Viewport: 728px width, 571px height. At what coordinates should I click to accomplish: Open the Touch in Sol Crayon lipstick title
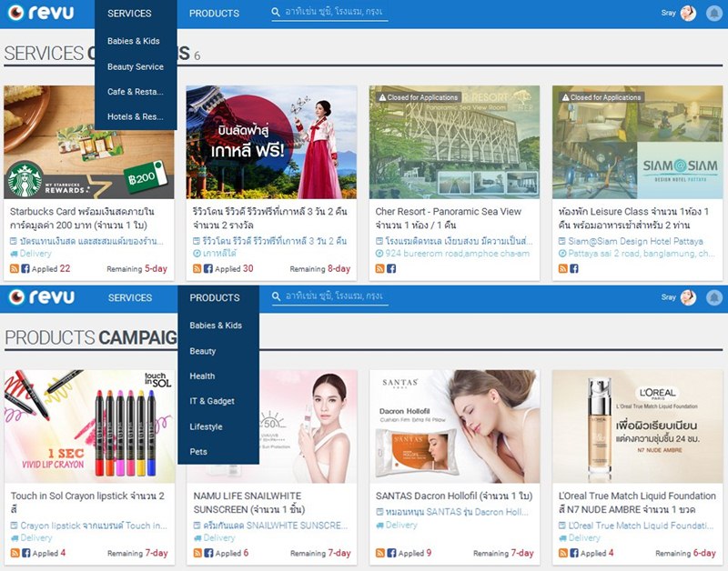[x=87, y=502]
